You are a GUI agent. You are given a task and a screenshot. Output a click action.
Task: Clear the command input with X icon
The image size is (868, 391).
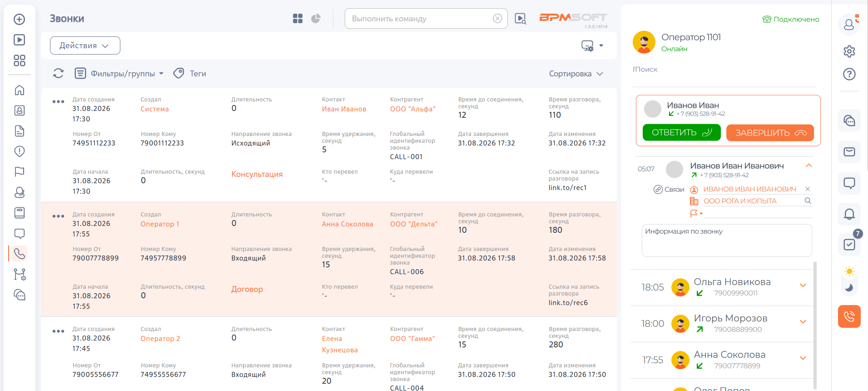497,19
